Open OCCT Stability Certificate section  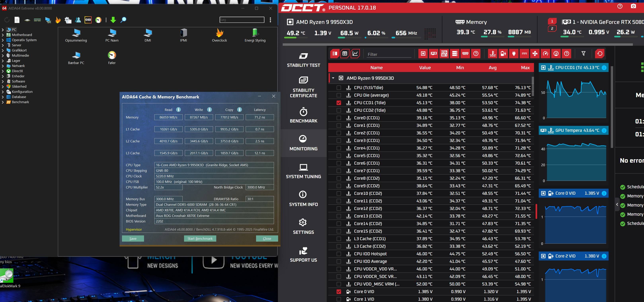[304, 87]
